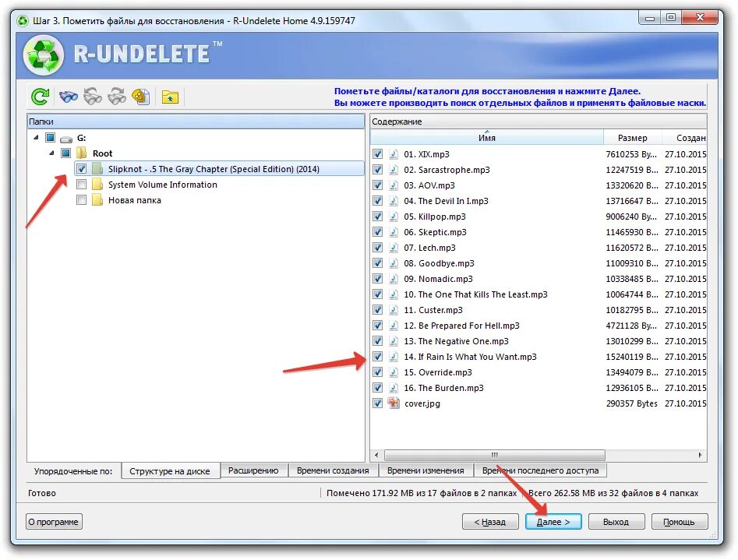Select 10. The One That Kills The Least.mp3
738x560 pixels.
[x=476, y=294]
